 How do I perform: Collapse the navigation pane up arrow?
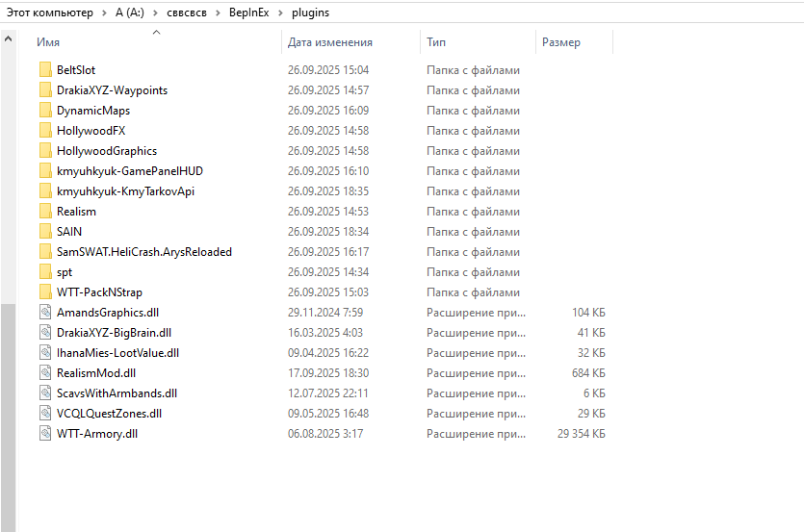pyautogui.click(x=9, y=38)
